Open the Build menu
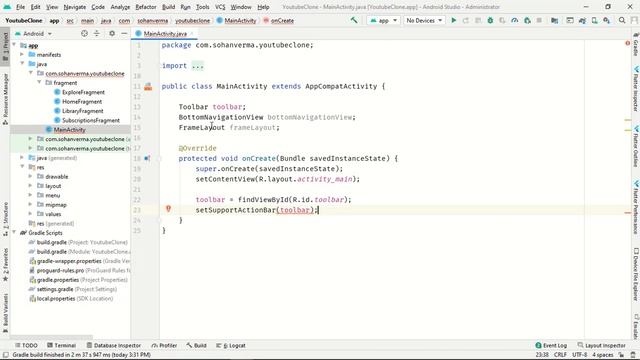Screen dimensions: 640x360 (x=169, y=7)
